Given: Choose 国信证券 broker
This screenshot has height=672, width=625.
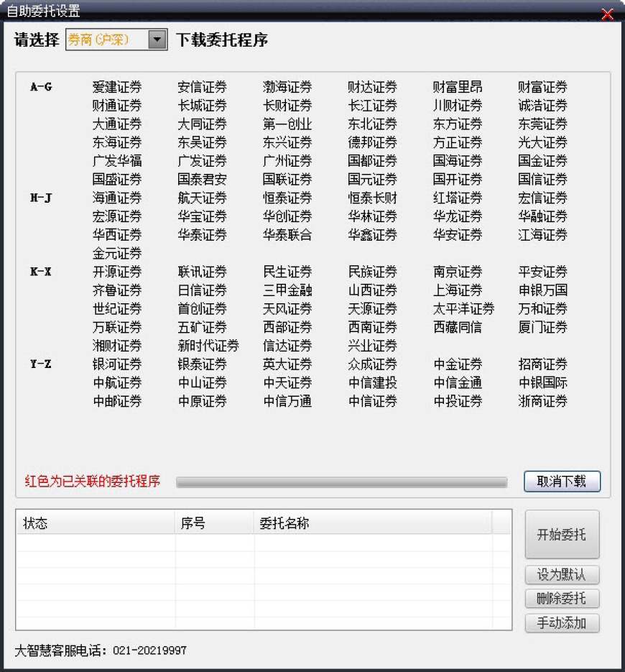Looking at the screenshot, I should pos(542,179).
